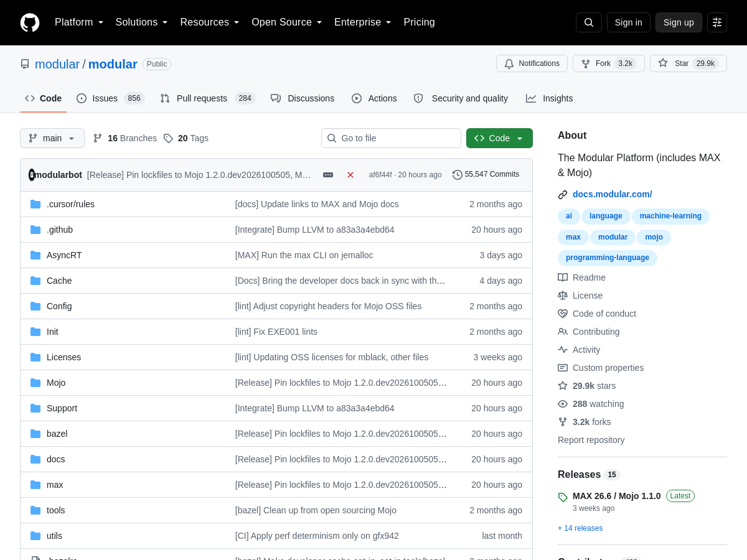This screenshot has height=560, width=747.
Task: Click the .cursor/rules folder icon
Action: pyautogui.click(x=35, y=204)
